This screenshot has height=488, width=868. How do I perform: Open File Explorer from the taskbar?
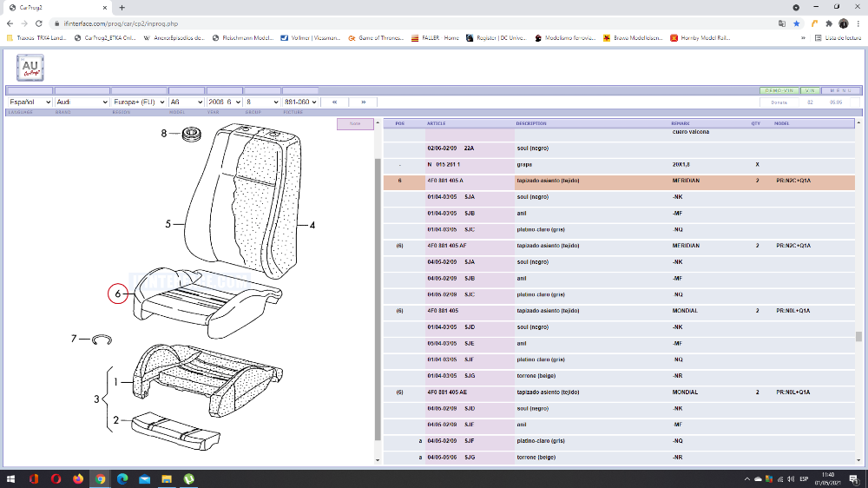[x=167, y=479]
